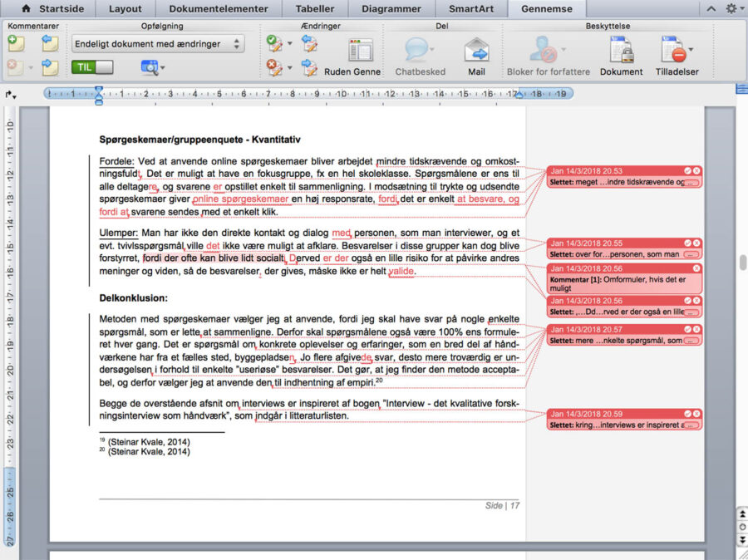Screen dimensions: 748x560
Task: Click the previous page double-arrow button
Action: click(x=742, y=514)
